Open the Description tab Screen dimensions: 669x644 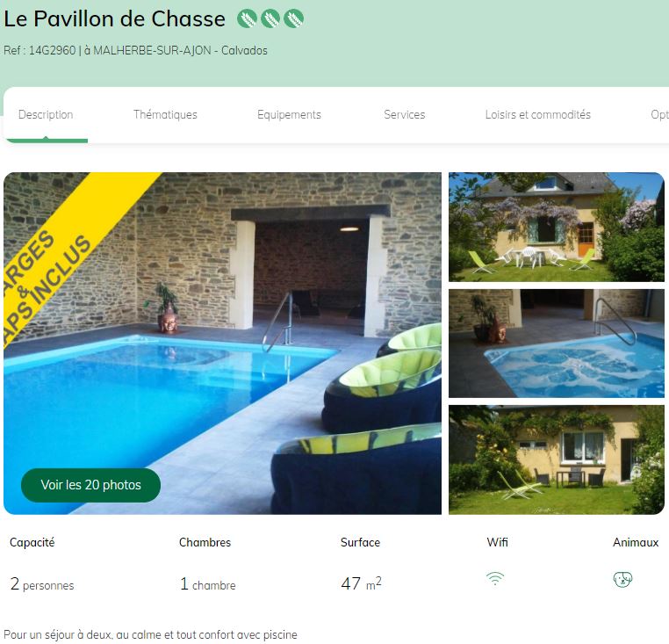click(46, 114)
